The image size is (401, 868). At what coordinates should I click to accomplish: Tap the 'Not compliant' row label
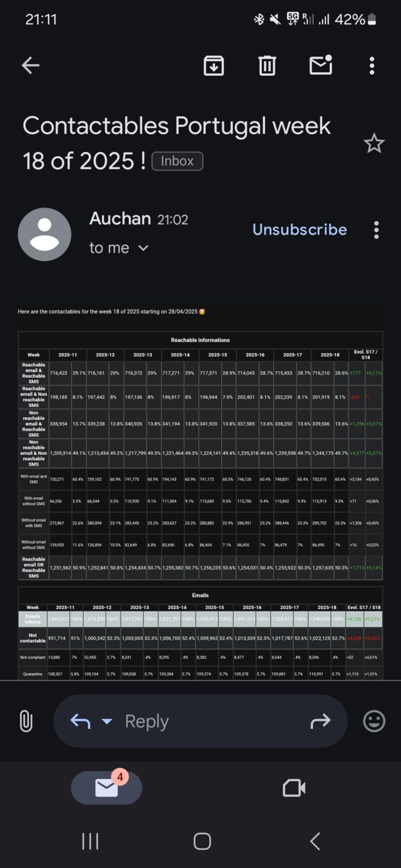[33, 657]
